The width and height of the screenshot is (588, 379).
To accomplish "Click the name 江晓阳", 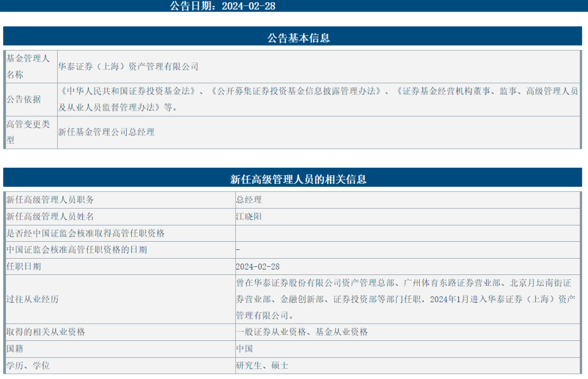I will [249, 217].
